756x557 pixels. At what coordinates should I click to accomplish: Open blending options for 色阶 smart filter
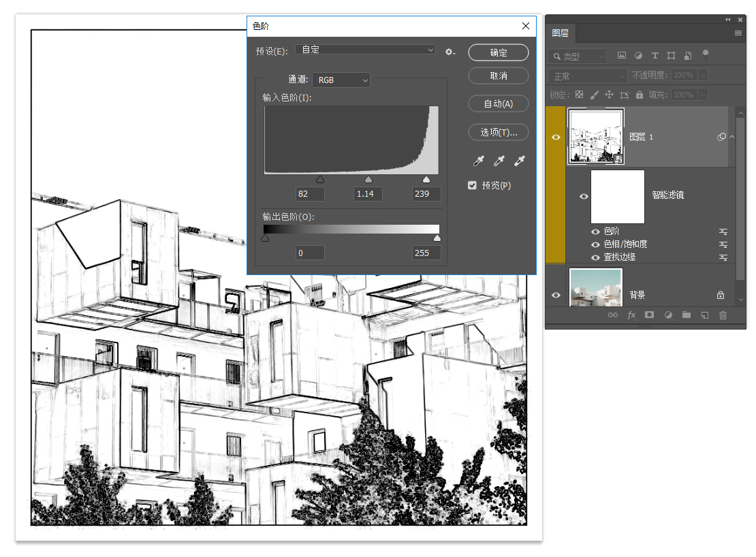[x=723, y=232]
